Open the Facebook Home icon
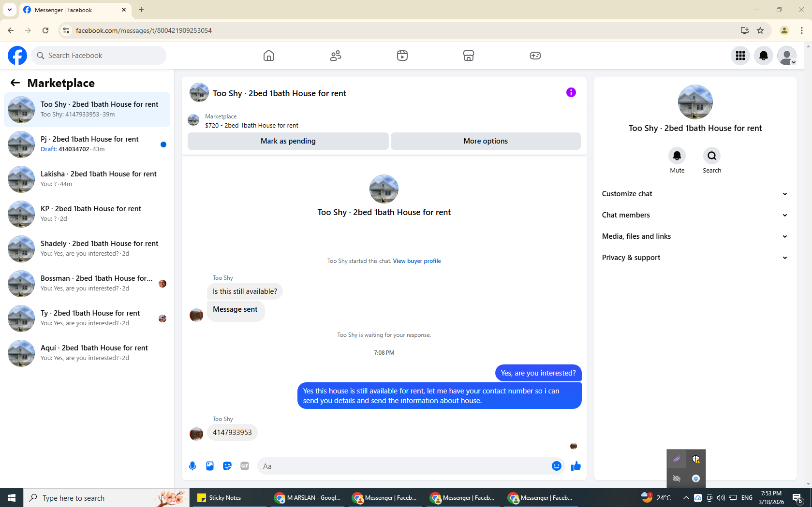Image resolution: width=812 pixels, height=507 pixels. 269,56
